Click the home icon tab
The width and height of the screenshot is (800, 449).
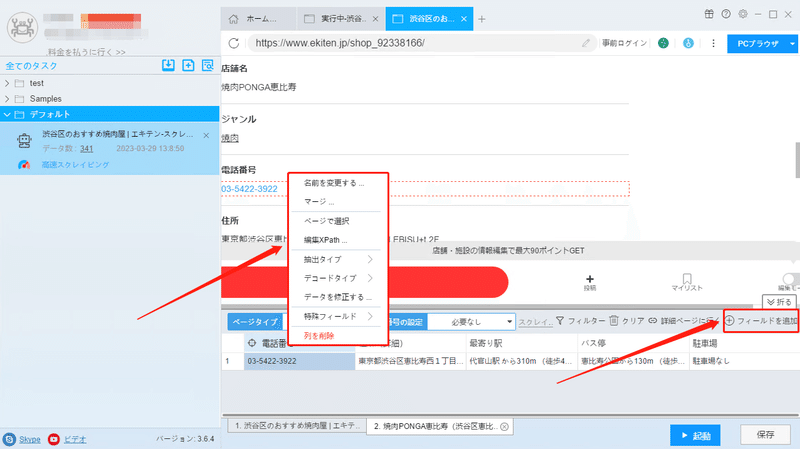coord(233,19)
